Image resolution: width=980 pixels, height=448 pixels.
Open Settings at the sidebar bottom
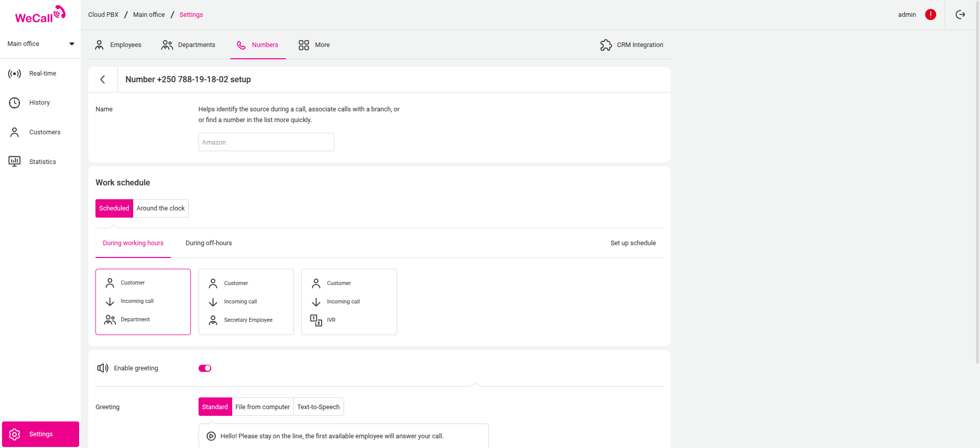click(40, 434)
